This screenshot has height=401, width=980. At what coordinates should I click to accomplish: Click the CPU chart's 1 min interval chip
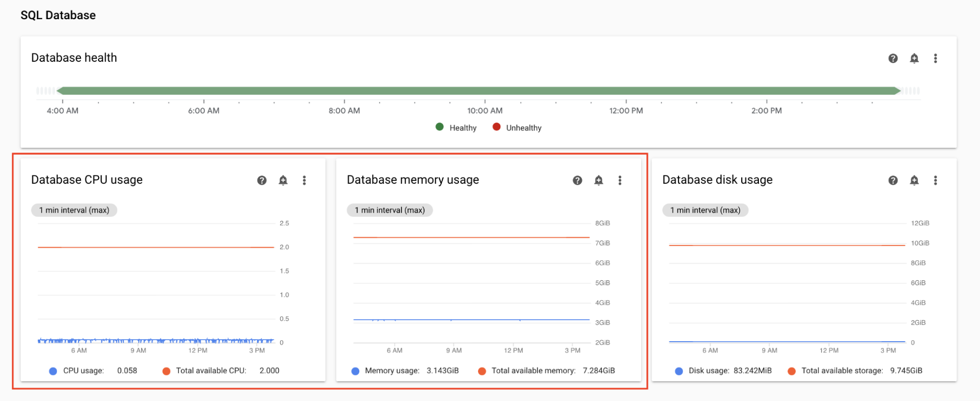coord(74,210)
